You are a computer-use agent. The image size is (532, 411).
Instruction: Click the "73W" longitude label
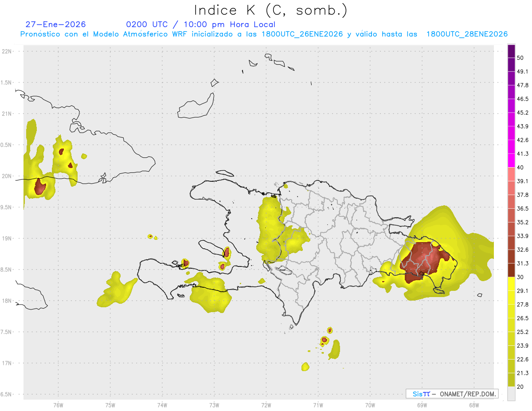tap(214, 405)
